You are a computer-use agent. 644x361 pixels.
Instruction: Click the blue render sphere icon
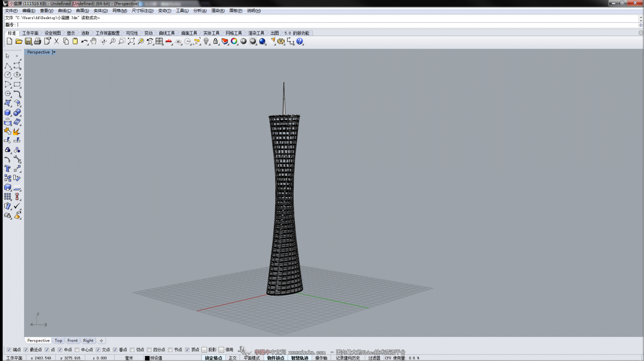point(262,41)
